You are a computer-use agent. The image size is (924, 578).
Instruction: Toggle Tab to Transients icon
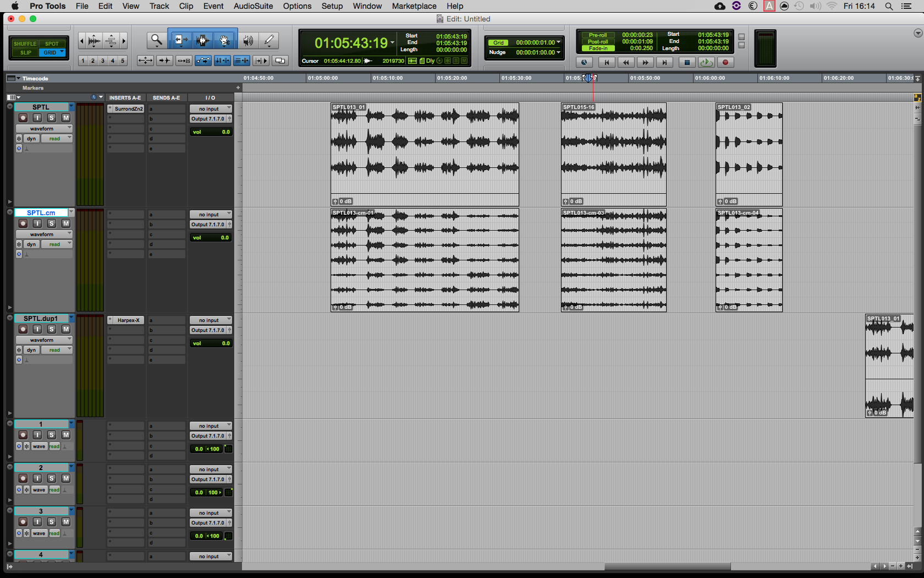pos(164,61)
